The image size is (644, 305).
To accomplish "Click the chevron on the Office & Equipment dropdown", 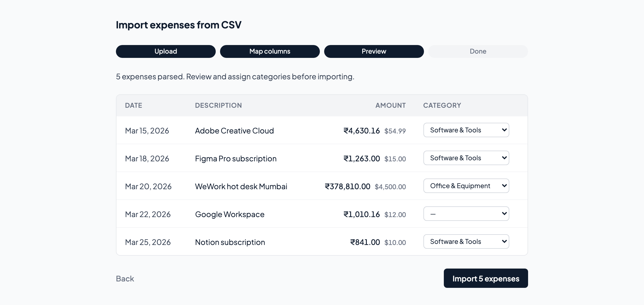I will 504,185.
